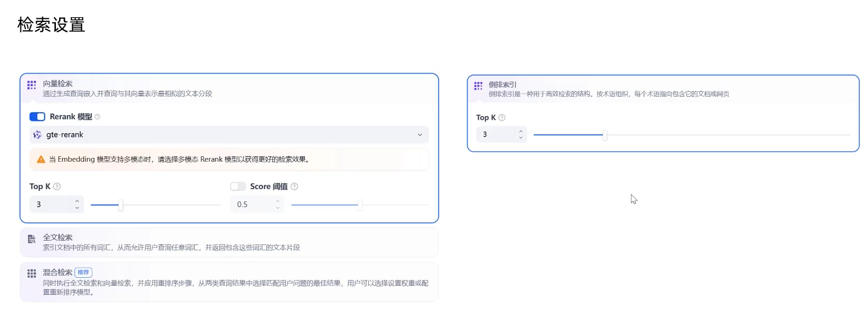Turn off the Rerank 模型 switch
This screenshot has width=868, height=310.
[x=37, y=117]
